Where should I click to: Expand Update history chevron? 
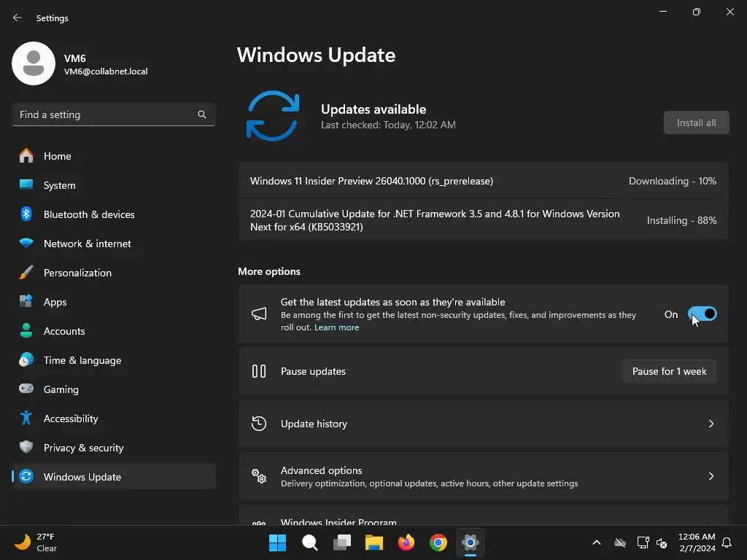(711, 424)
